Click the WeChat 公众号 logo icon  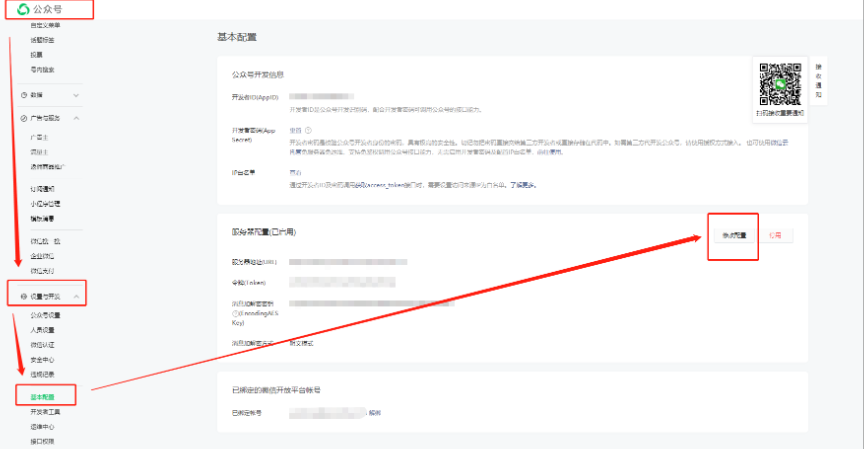pos(24,9)
